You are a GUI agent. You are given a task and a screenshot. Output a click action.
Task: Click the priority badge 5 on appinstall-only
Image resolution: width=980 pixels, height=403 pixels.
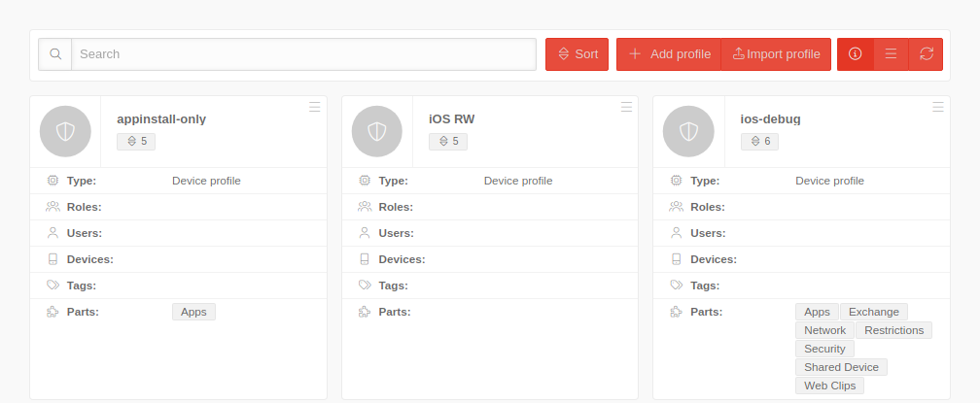click(x=136, y=142)
